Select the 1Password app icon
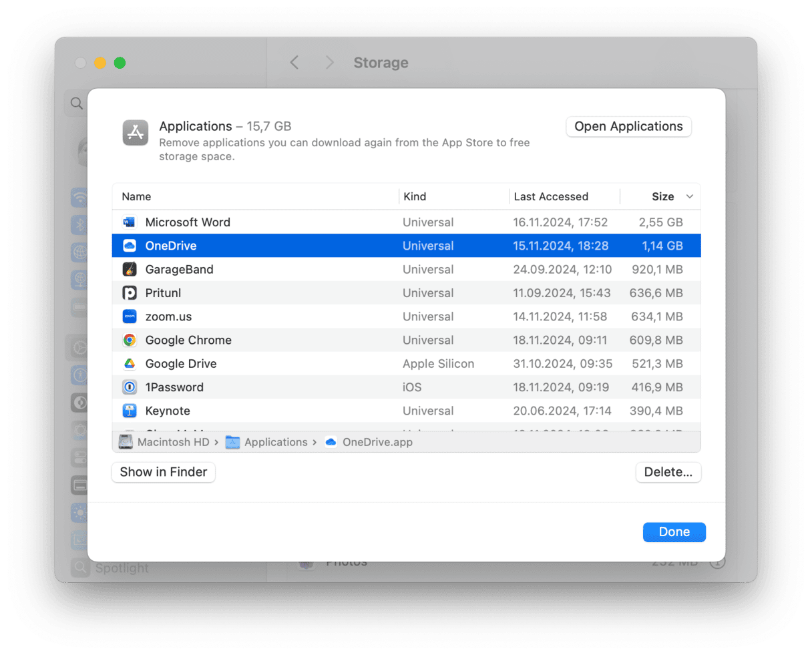The image size is (812, 655). pyautogui.click(x=130, y=387)
